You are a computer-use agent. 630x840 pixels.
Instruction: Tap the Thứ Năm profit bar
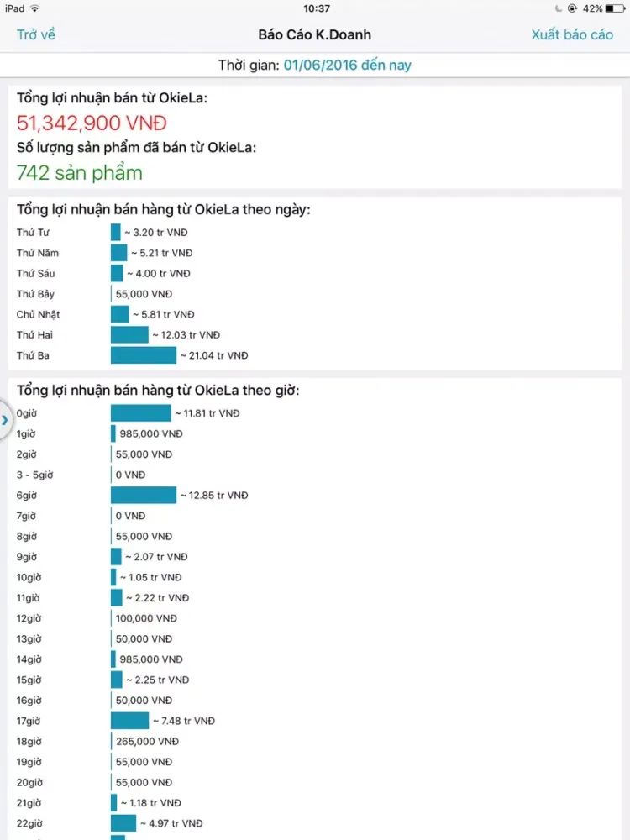point(119,253)
